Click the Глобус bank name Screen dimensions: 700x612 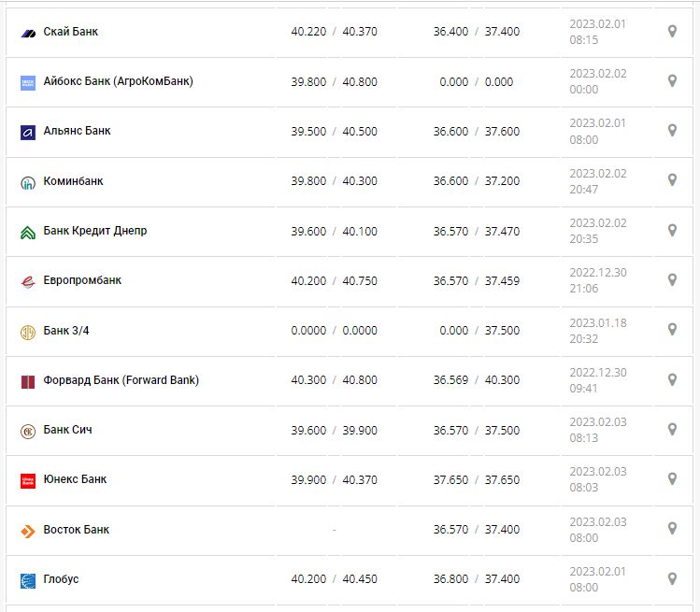[61, 579]
